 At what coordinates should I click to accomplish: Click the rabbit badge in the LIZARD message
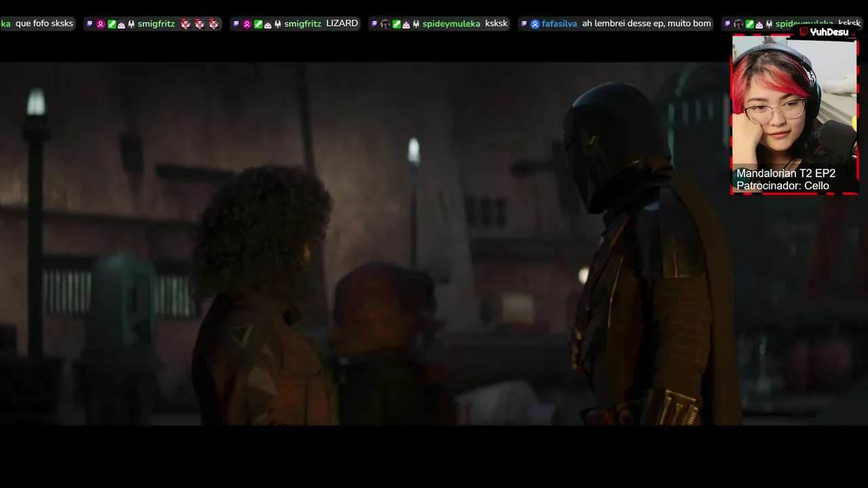[x=277, y=24]
